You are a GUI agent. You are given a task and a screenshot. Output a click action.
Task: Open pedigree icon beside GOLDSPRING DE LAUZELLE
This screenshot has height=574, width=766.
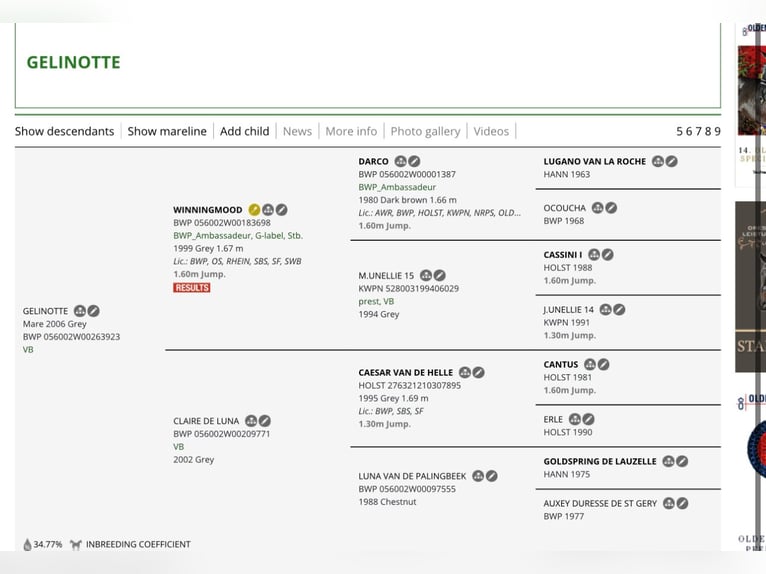pyautogui.click(x=668, y=462)
